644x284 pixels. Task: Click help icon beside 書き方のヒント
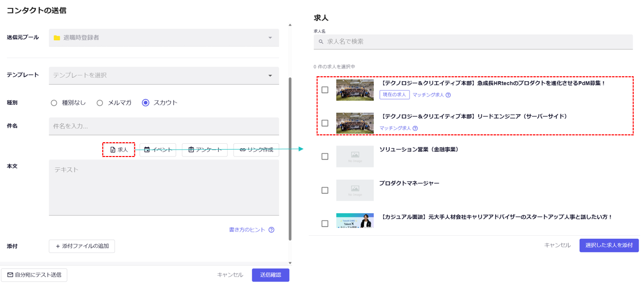pyautogui.click(x=271, y=230)
